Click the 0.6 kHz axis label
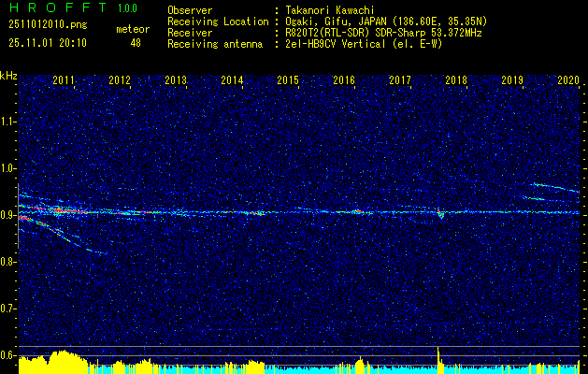 coord(8,355)
